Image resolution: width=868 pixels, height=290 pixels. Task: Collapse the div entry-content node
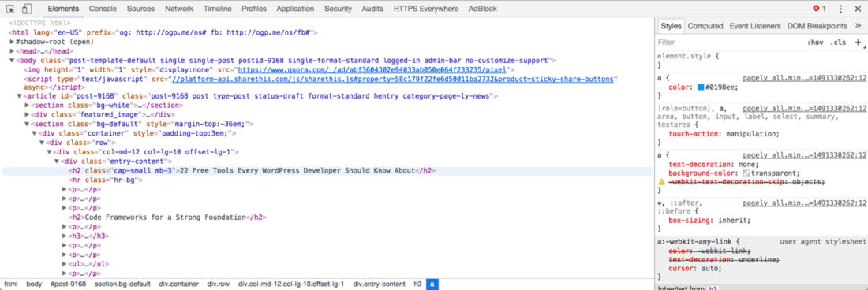tap(57, 162)
